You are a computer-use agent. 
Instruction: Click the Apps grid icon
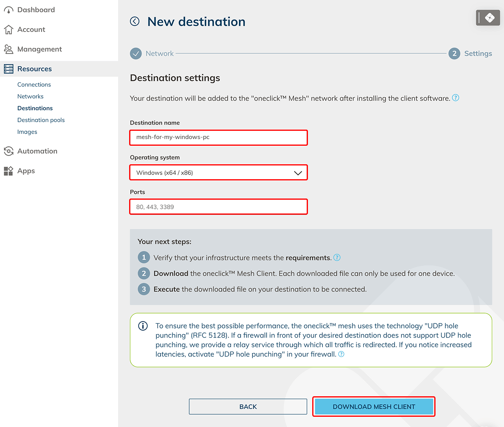(x=8, y=171)
